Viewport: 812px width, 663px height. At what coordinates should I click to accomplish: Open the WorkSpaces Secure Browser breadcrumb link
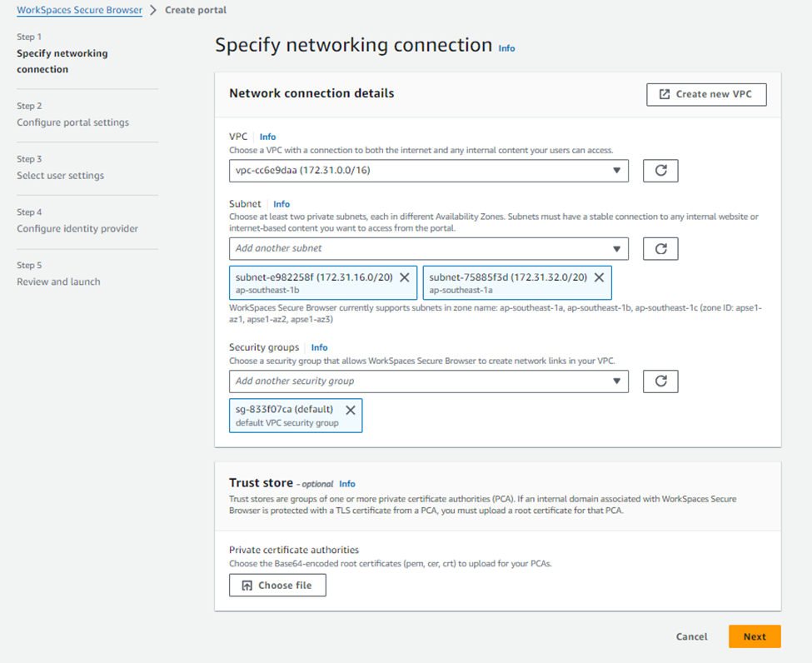tap(79, 10)
